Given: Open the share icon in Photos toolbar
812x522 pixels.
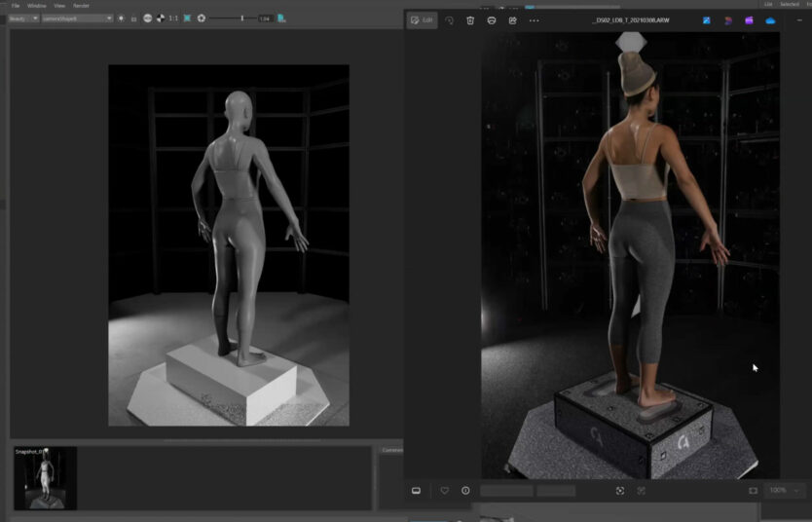Looking at the screenshot, I should [x=512, y=19].
